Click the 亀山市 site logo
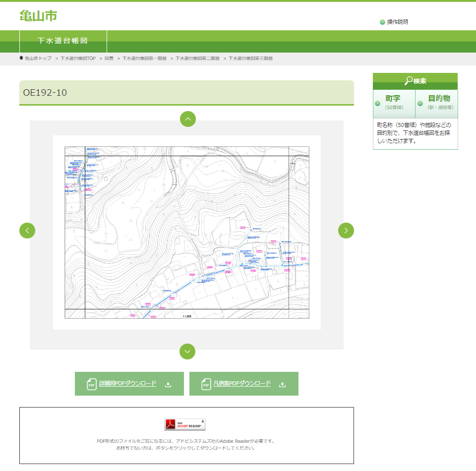Viewport: 476px width, 471px height. [x=38, y=16]
